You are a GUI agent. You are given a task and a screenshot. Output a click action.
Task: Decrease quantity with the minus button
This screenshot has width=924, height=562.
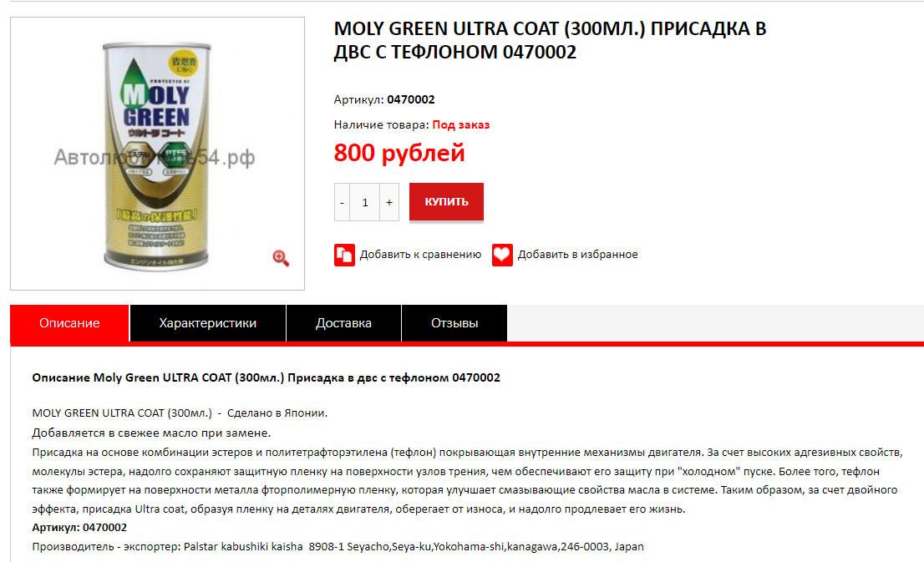342,202
